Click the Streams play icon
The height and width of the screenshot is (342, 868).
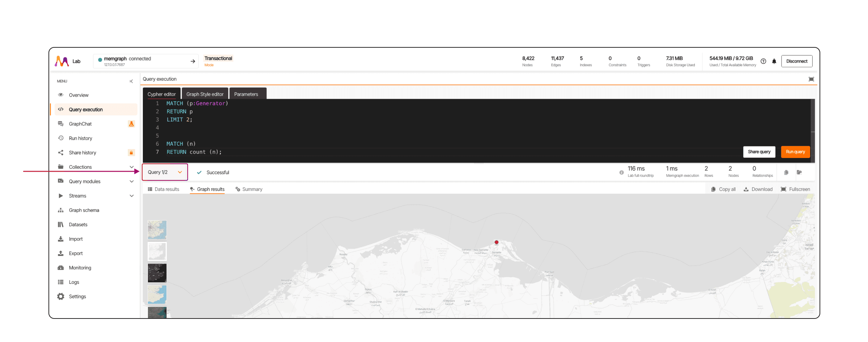(x=61, y=196)
